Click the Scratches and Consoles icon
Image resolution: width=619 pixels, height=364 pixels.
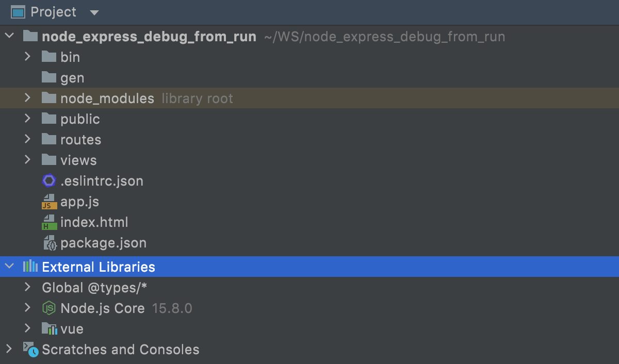29,350
